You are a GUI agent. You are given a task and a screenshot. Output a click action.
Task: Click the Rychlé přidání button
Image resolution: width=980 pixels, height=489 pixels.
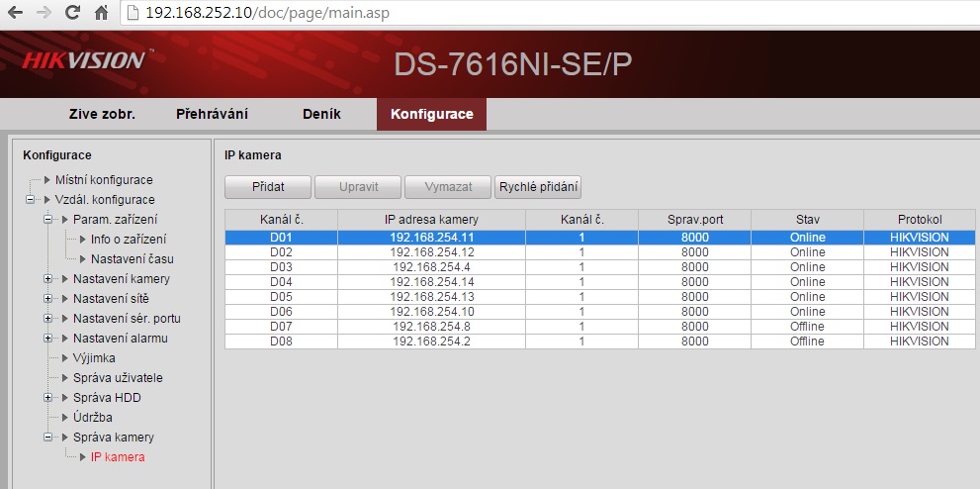pos(538,186)
